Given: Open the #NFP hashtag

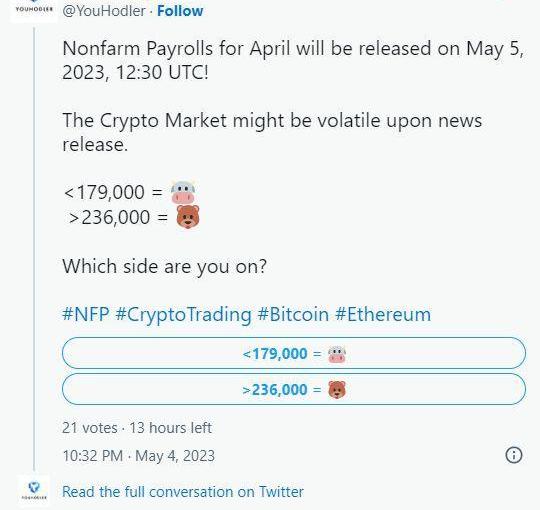Looking at the screenshot, I should coord(86,314).
